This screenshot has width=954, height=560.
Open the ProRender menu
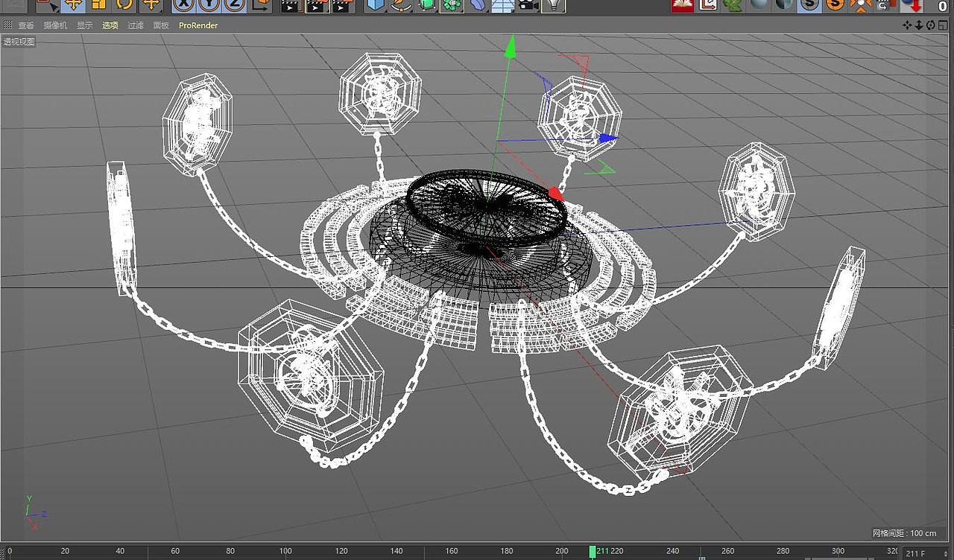pyautogui.click(x=198, y=25)
